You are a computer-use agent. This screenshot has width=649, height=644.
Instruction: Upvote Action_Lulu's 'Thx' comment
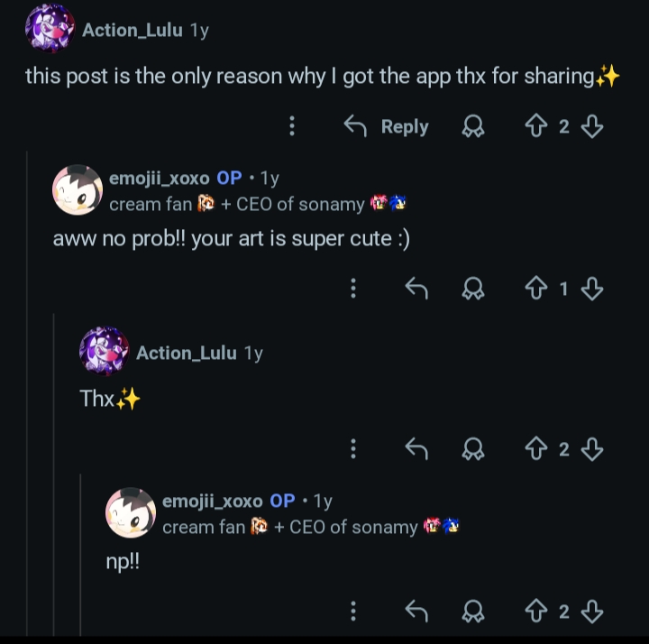tap(535, 448)
